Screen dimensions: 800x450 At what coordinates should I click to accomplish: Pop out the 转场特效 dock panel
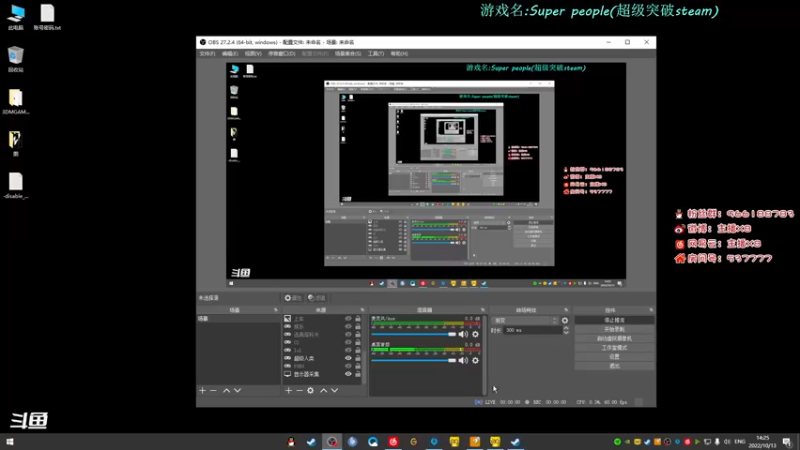(566, 310)
